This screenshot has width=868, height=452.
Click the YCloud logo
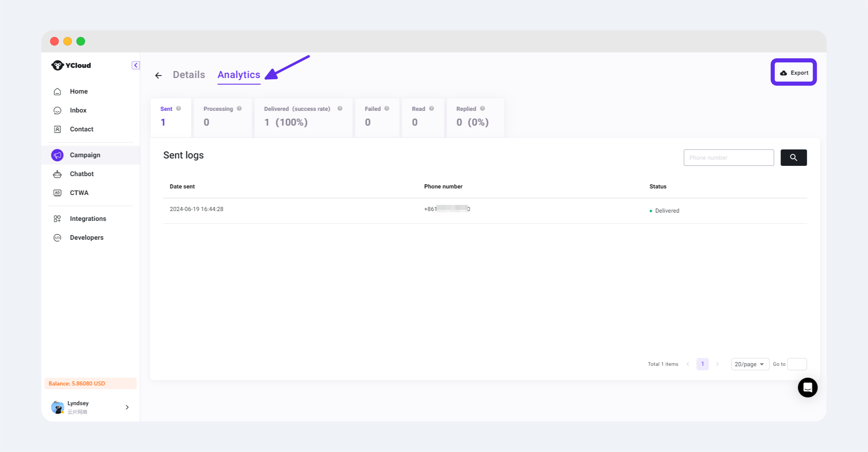click(x=71, y=66)
